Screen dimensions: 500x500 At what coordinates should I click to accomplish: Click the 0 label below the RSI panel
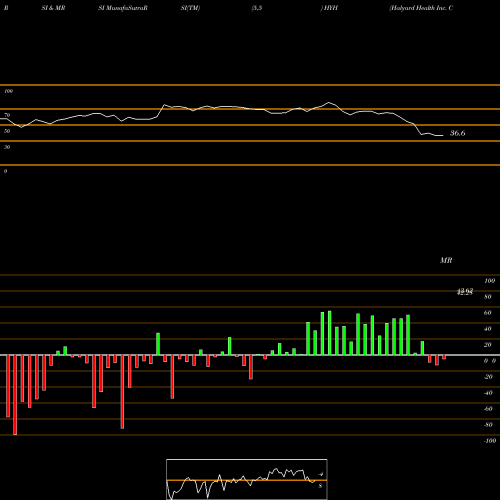[x=5, y=171]
